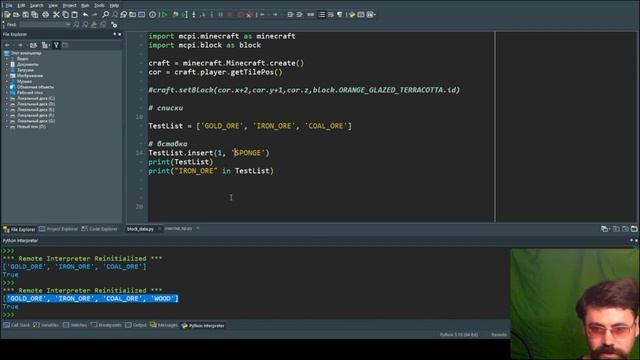Click File Explorer filter funnel icon

coord(56,45)
